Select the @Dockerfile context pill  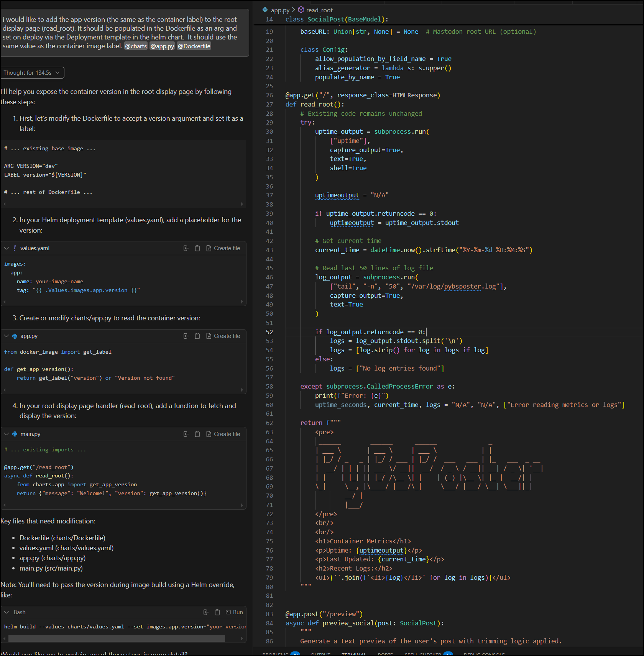tap(194, 46)
